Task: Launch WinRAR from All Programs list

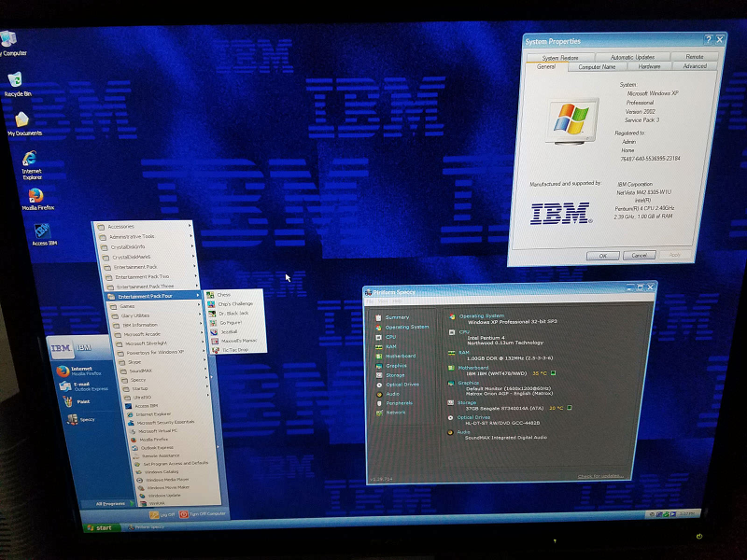Action: (x=156, y=503)
